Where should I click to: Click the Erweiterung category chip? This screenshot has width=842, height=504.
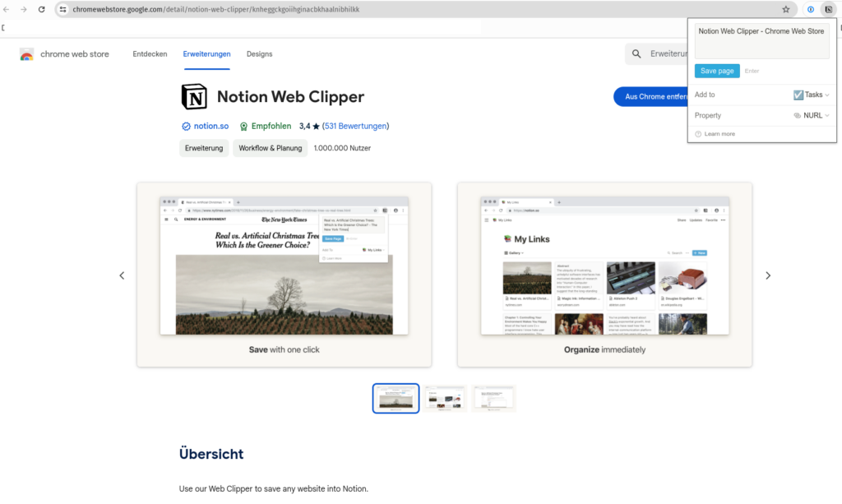pyautogui.click(x=204, y=148)
